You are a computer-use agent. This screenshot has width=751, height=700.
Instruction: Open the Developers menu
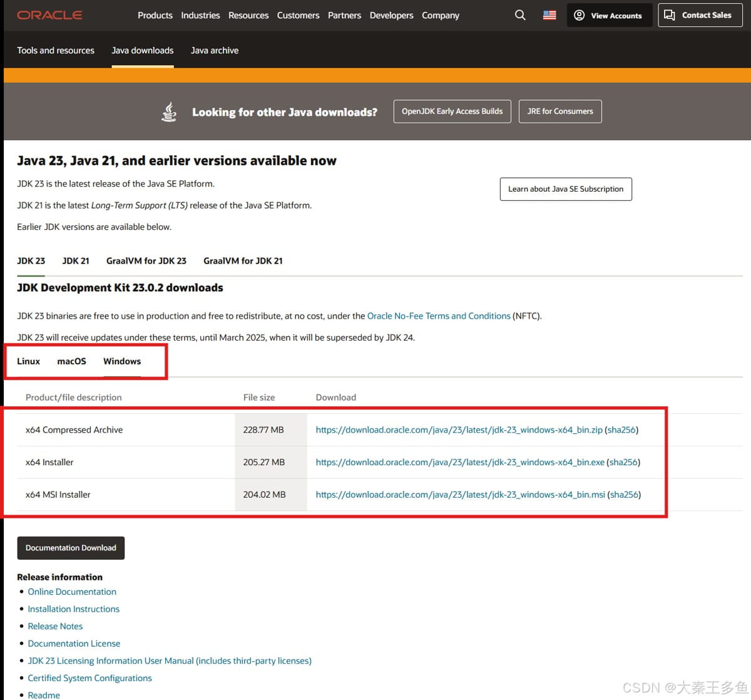click(x=391, y=15)
